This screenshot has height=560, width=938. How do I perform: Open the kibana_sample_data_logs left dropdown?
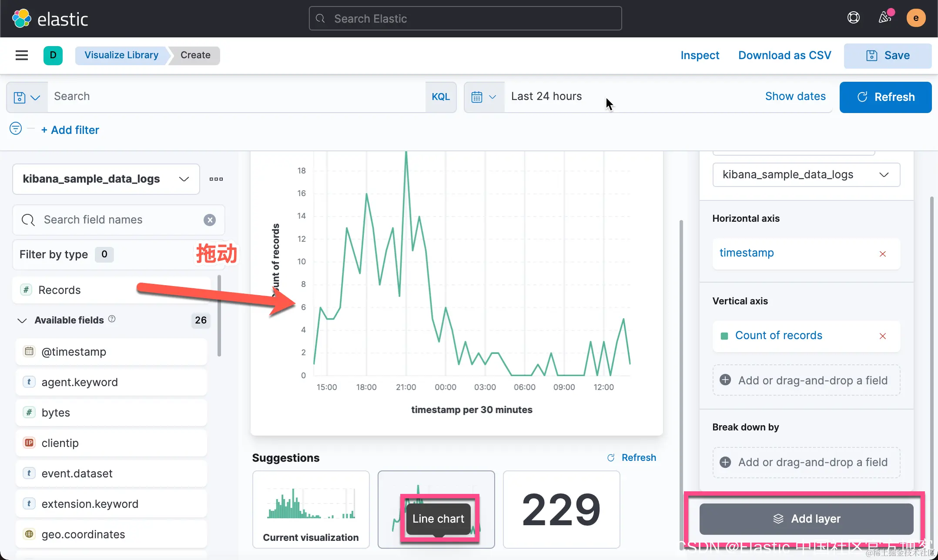click(106, 179)
